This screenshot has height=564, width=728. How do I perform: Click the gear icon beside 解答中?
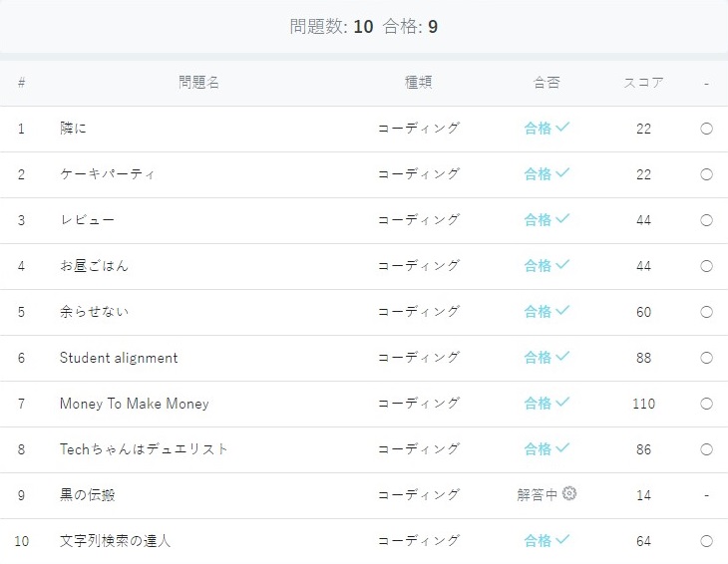point(569,493)
